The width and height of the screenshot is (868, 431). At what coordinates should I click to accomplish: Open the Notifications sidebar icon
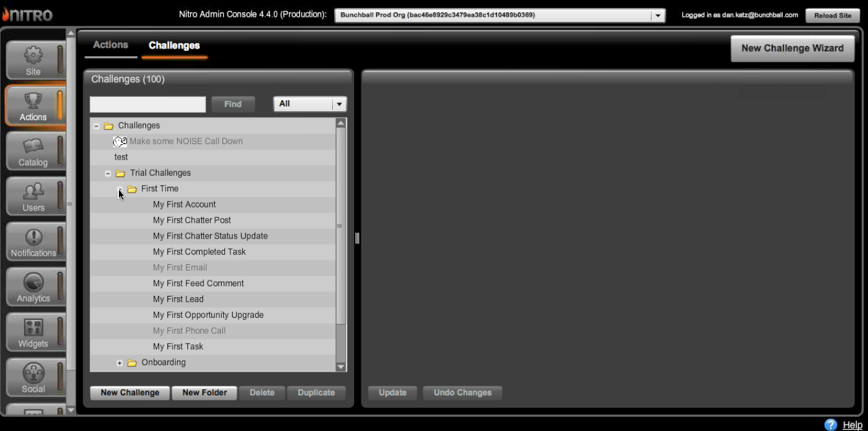tap(33, 238)
